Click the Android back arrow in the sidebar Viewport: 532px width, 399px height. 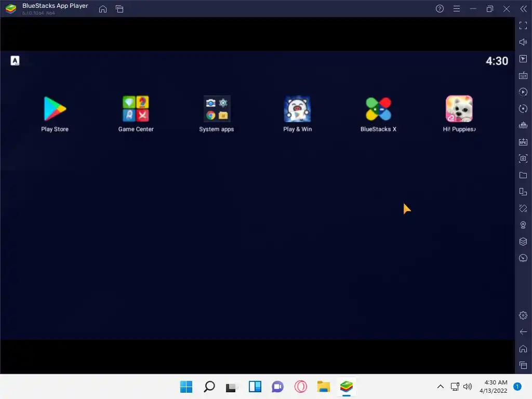click(523, 332)
